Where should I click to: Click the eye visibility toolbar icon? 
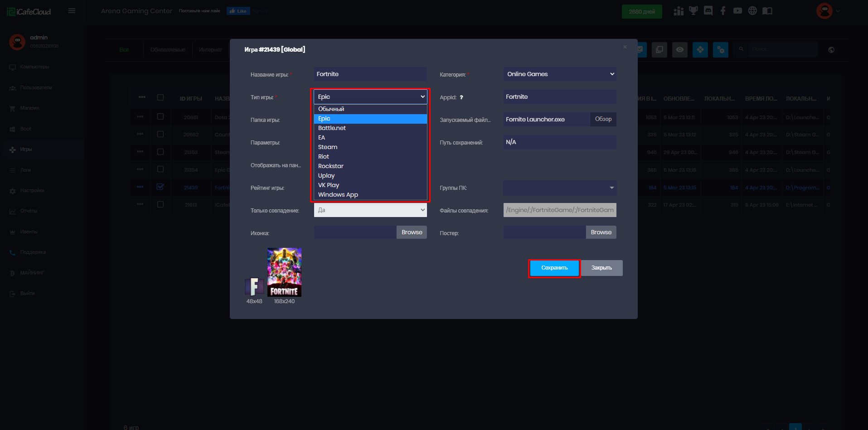click(x=680, y=50)
